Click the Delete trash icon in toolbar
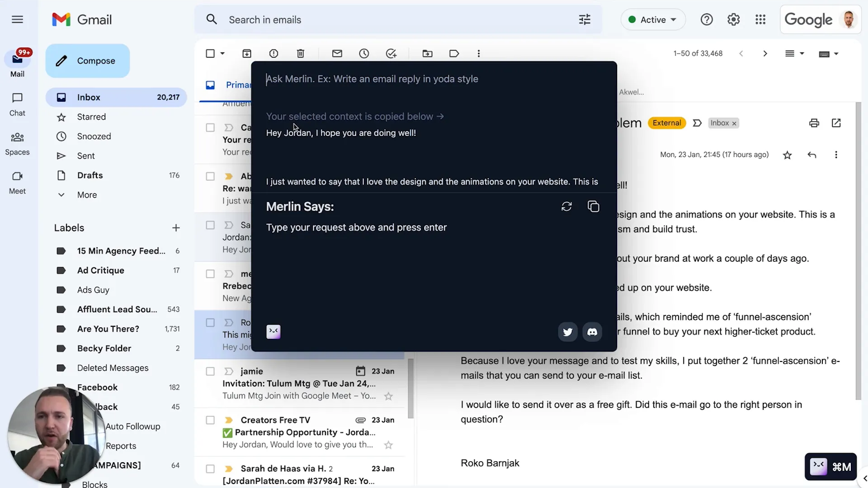Screen dimensions: 868x488 pos(301,53)
